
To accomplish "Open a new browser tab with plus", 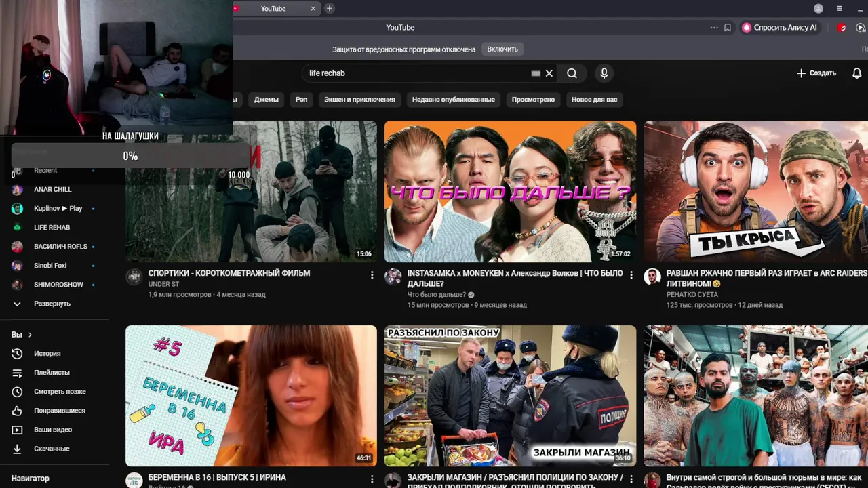I will 330,8.
